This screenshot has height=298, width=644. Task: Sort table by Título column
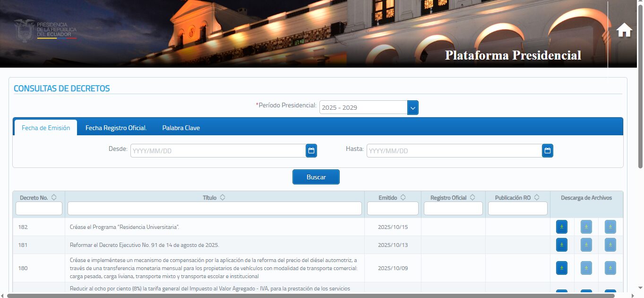(223, 198)
